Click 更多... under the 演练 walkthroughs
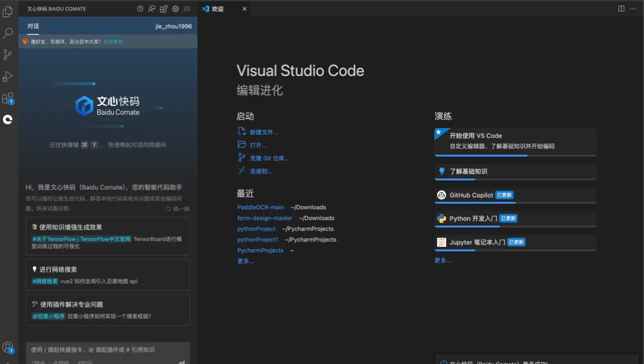 coord(442,260)
